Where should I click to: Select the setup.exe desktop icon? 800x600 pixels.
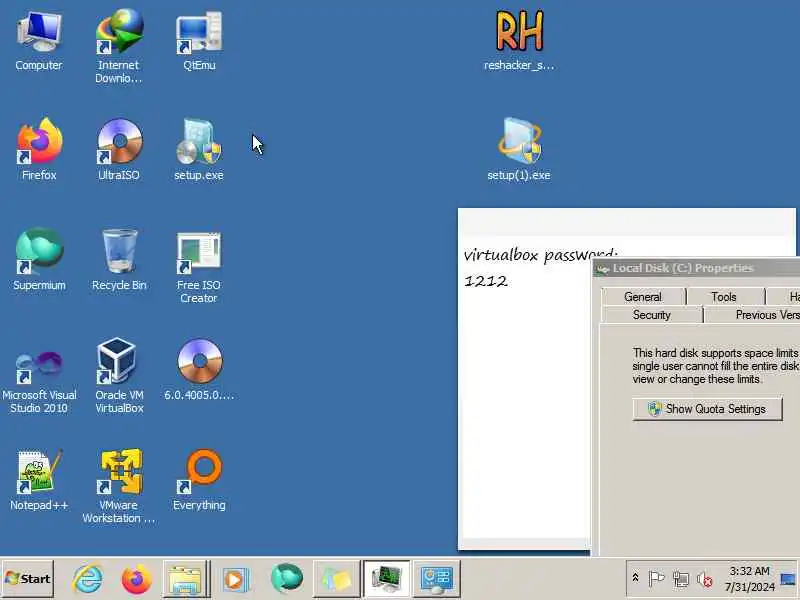(x=199, y=149)
